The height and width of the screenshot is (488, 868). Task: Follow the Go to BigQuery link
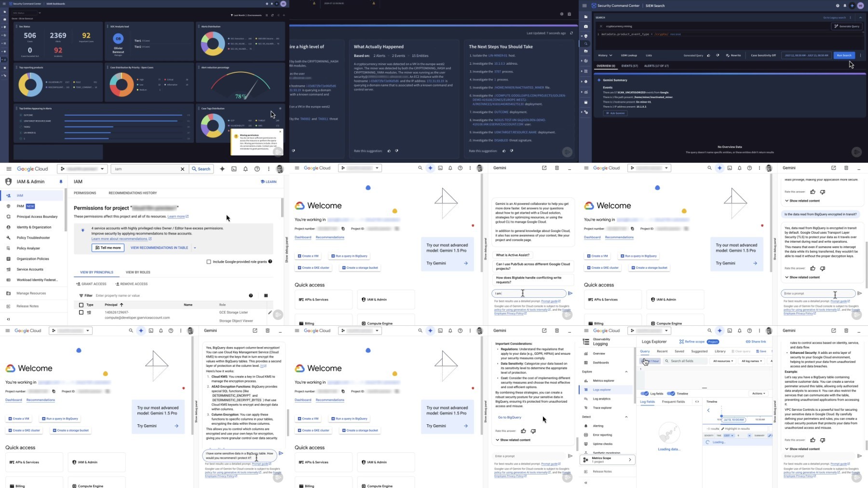509,418
